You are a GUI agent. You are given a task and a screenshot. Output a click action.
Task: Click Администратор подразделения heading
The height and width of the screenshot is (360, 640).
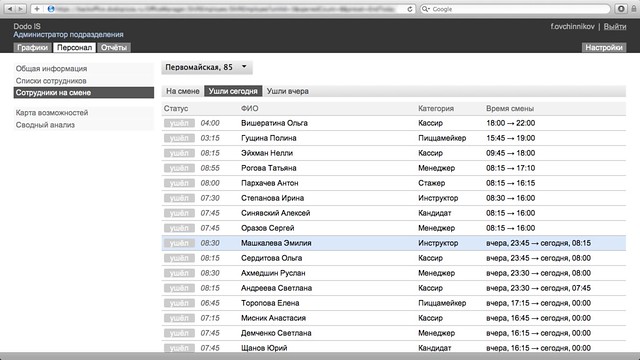(69, 35)
